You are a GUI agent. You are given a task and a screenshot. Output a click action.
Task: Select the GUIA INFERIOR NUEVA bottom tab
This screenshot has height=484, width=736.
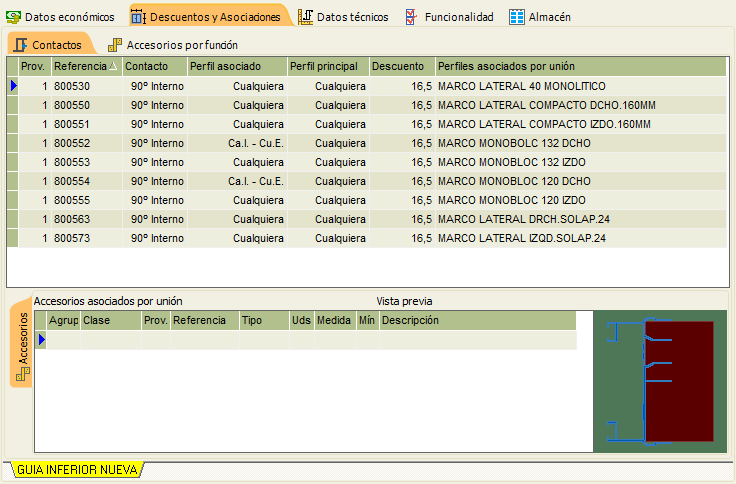(77, 469)
